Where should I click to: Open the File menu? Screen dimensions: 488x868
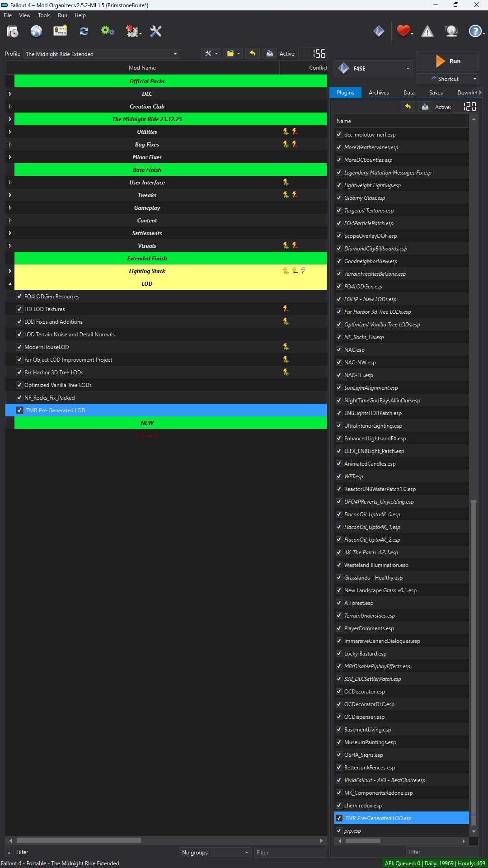tap(8, 15)
